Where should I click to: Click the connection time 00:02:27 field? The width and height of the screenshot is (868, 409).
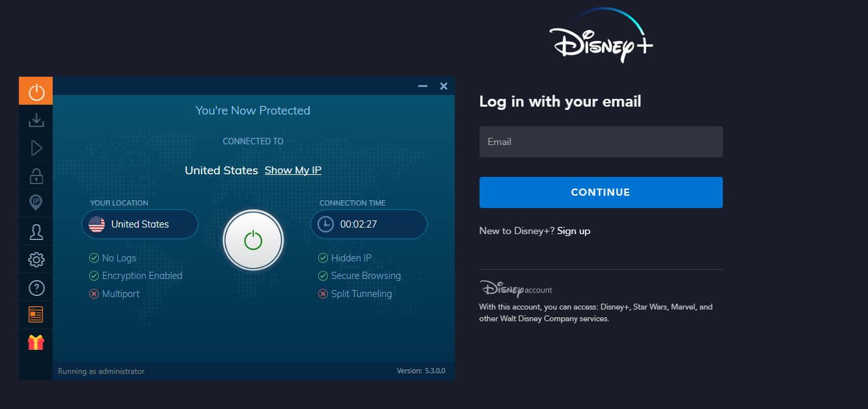(x=369, y=224)
